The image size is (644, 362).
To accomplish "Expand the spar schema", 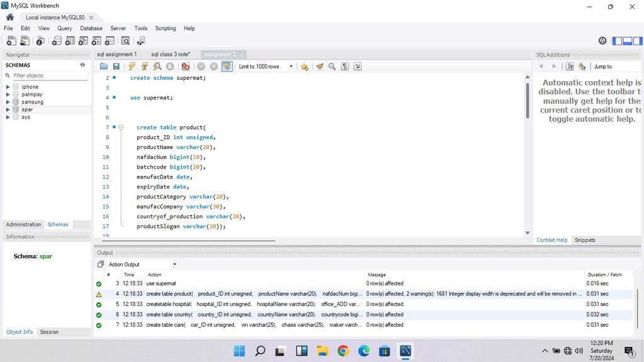I will [8, 109].
